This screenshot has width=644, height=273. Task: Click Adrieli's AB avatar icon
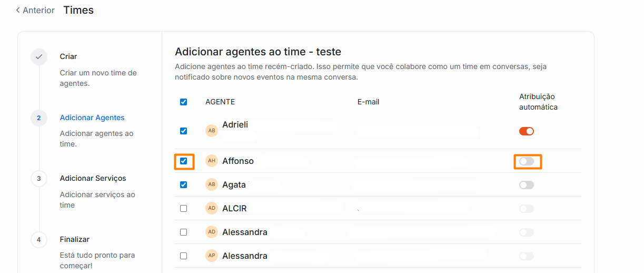[x=212, y=131]
